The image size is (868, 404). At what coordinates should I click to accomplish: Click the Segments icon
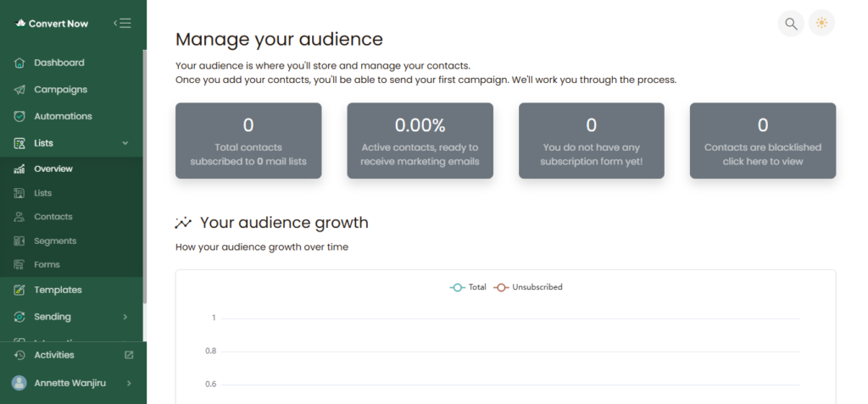[19, 241]
